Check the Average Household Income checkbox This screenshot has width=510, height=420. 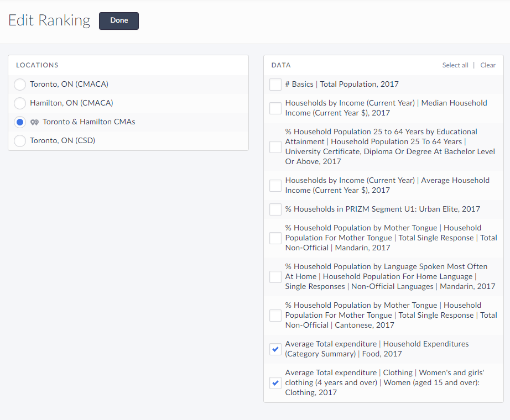click(275, 186)
